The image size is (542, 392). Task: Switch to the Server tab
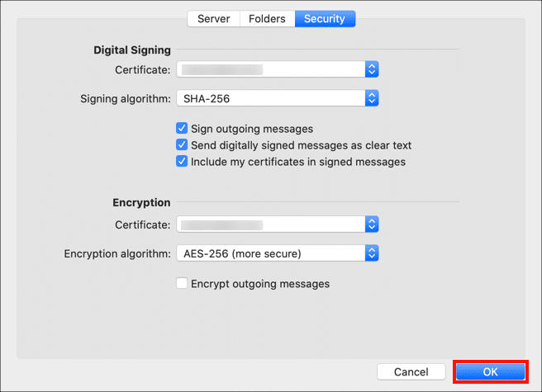(x=213, y=18)
